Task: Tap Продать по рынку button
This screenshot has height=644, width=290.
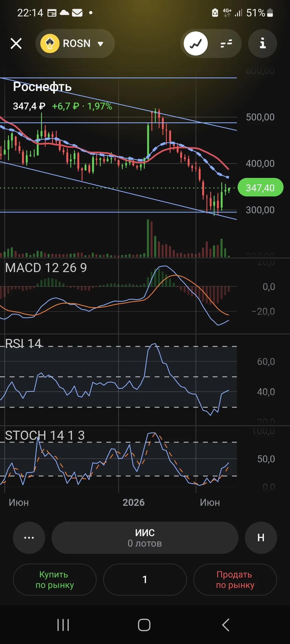Action: click(x=235, y=580)
